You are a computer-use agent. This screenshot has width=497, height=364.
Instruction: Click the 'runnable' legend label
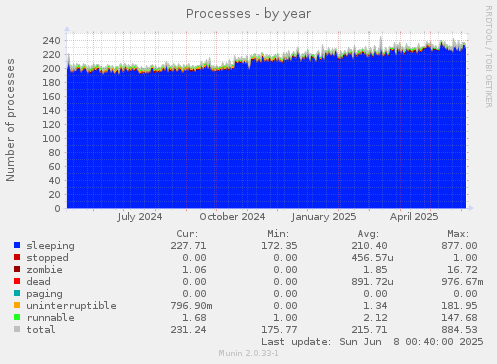click(51, 318)
